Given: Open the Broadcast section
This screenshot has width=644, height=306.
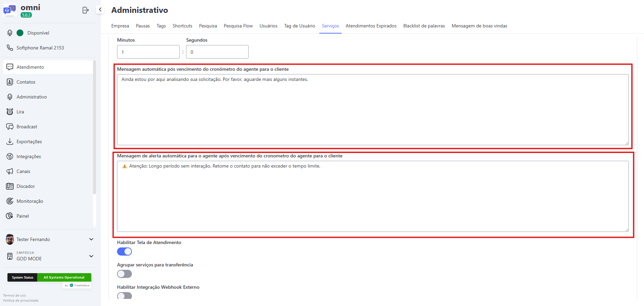Looking at the screenshot, I should click(x=27, y=126).
